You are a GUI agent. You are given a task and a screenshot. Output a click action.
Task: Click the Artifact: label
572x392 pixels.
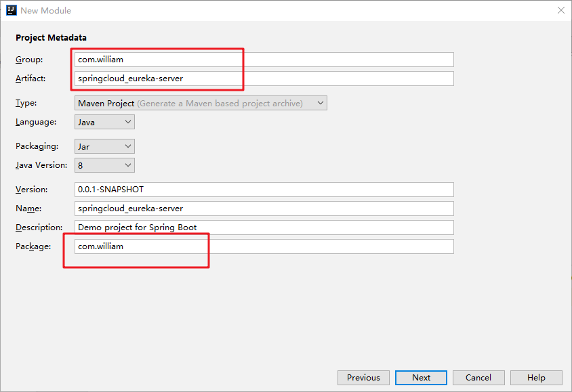point(30,79)
